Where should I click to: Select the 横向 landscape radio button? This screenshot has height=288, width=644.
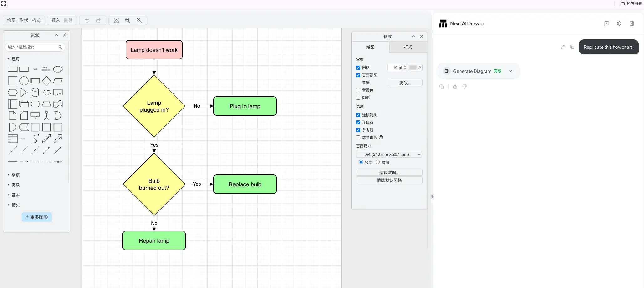pos(377,162)
